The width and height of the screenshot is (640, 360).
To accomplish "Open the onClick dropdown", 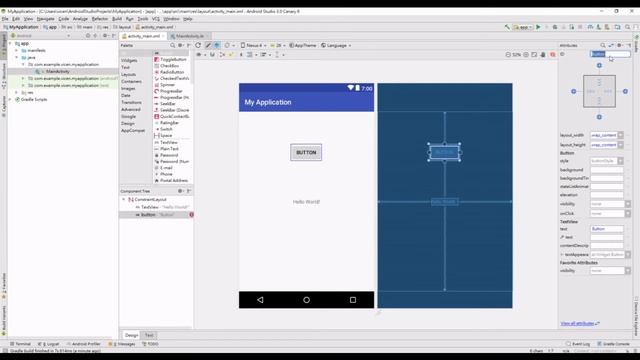I will pos(628,213).
